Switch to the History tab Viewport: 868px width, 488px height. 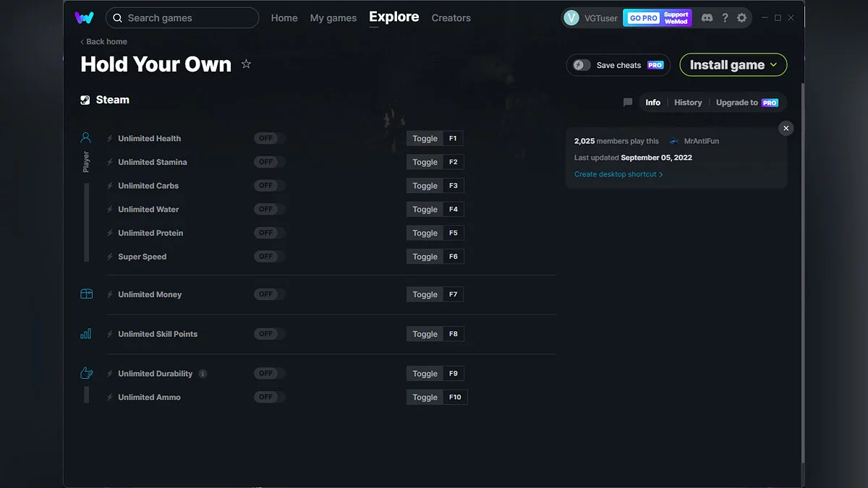687,102
